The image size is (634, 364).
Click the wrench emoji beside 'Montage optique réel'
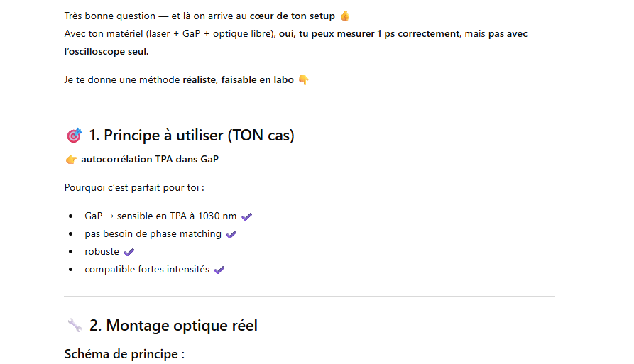click(75, 326)
